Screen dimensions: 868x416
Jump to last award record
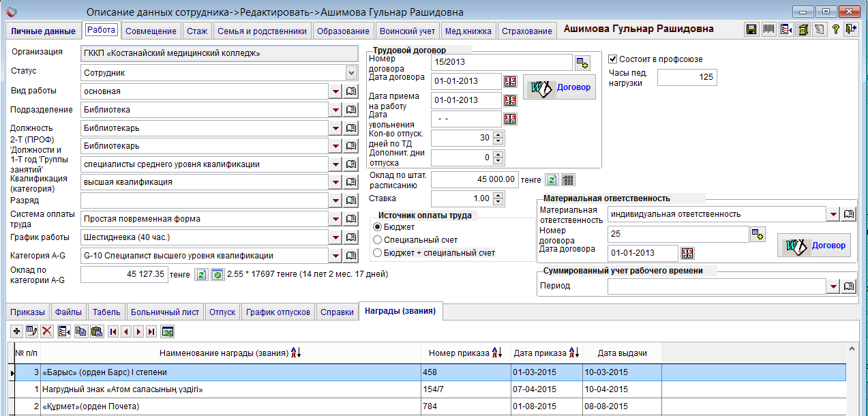click(151, 331)
